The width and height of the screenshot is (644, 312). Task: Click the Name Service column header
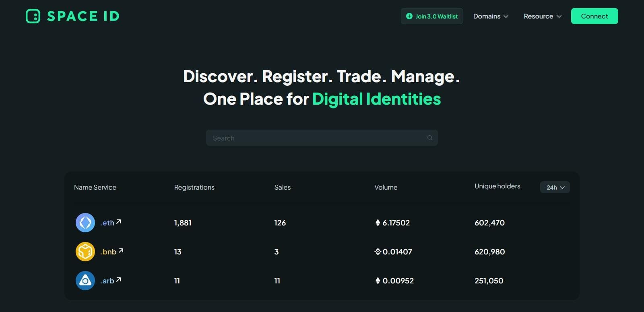95,187
